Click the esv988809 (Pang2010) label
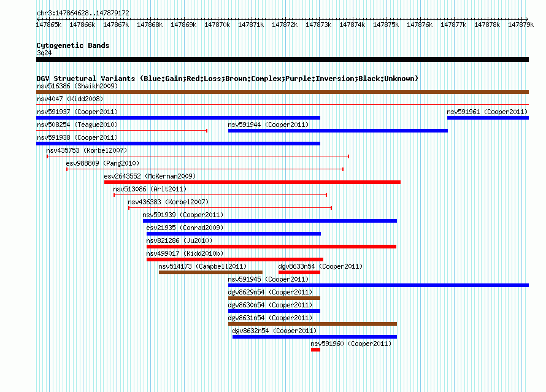The height and width of the screenshot is (392, 546). [102, 163]
